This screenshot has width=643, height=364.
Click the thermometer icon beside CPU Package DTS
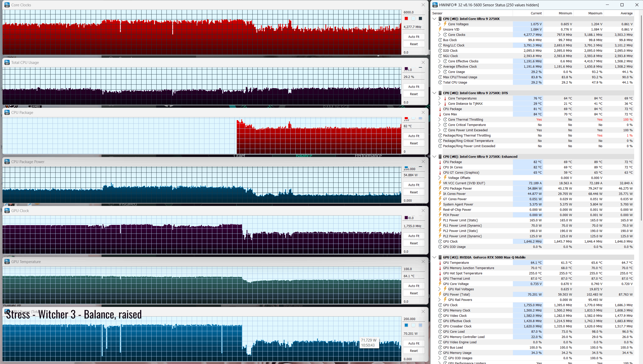[x=440, y=109]
